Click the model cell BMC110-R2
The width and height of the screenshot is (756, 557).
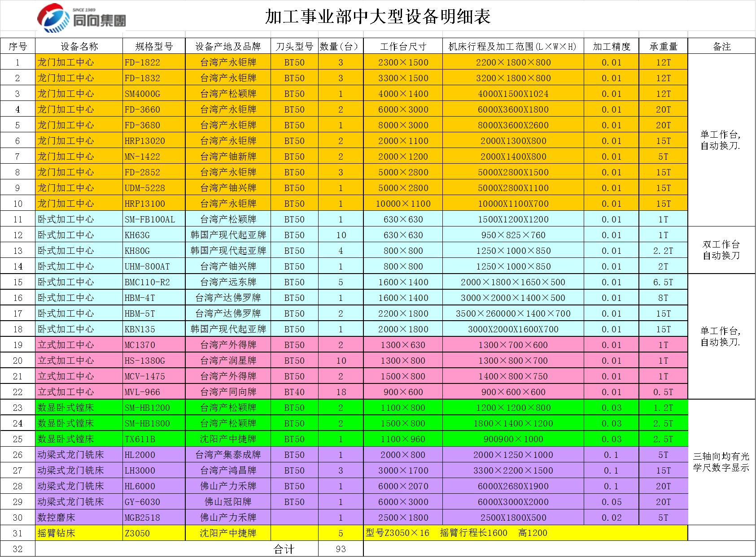click(x=154, y=282)
